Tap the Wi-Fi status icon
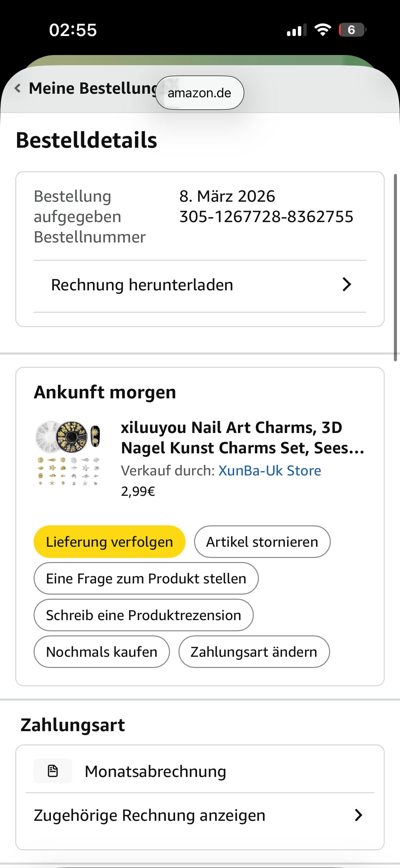Screen dimensions: 400x868 323,30
